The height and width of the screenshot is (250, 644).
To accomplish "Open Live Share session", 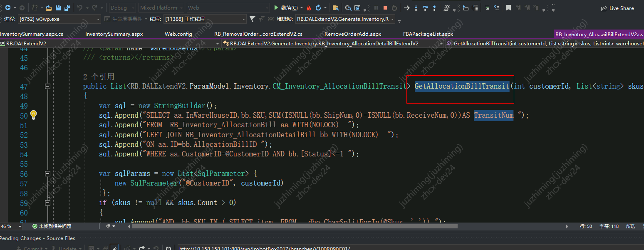I will click(x=617, y=8).
